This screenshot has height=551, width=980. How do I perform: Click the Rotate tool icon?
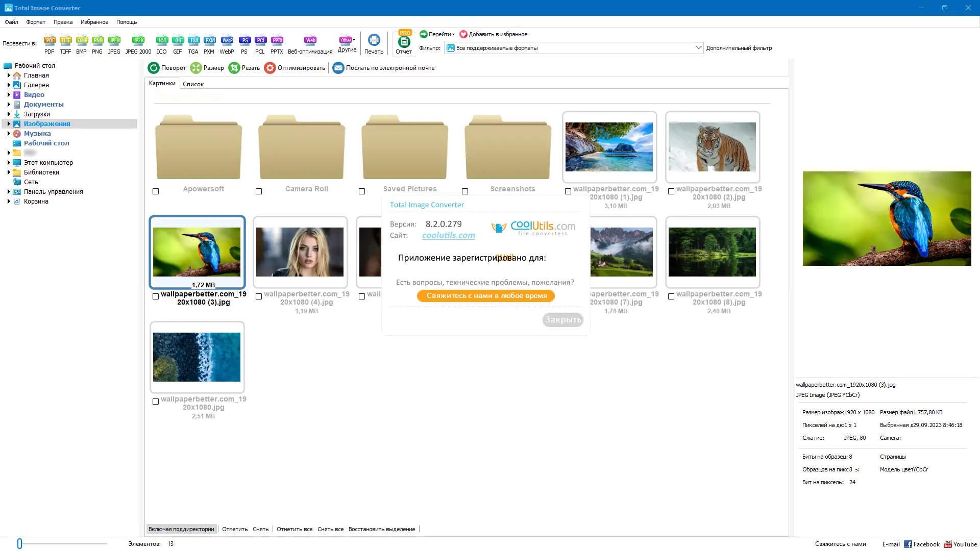pos(154,68)
